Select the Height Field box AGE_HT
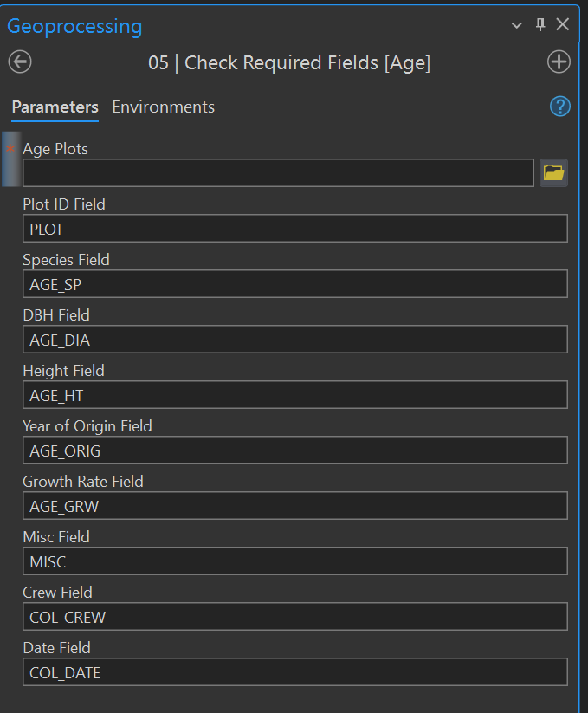 pyautogui.click(x=294, y=395)
